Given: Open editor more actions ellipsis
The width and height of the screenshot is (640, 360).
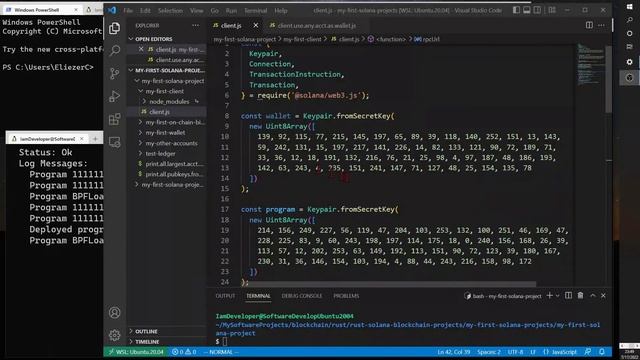Looking at the screenshot, I should click(x=602, y=25).
